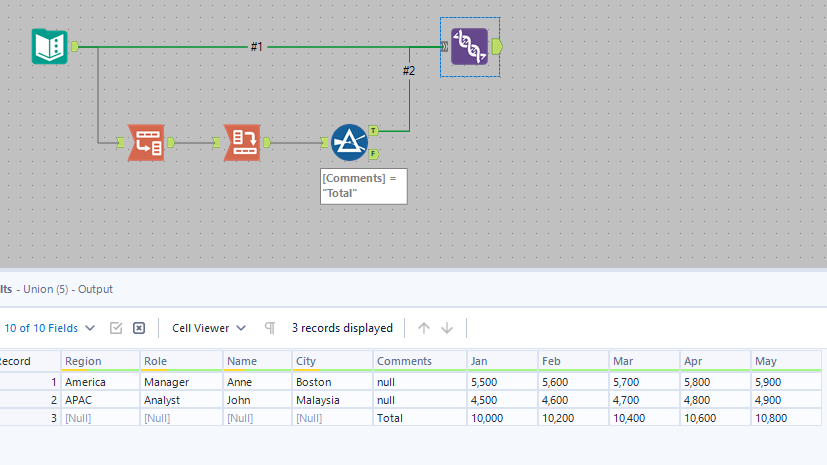Select the 4,500 cell
The image size is (827, 465).
[502, 400]
